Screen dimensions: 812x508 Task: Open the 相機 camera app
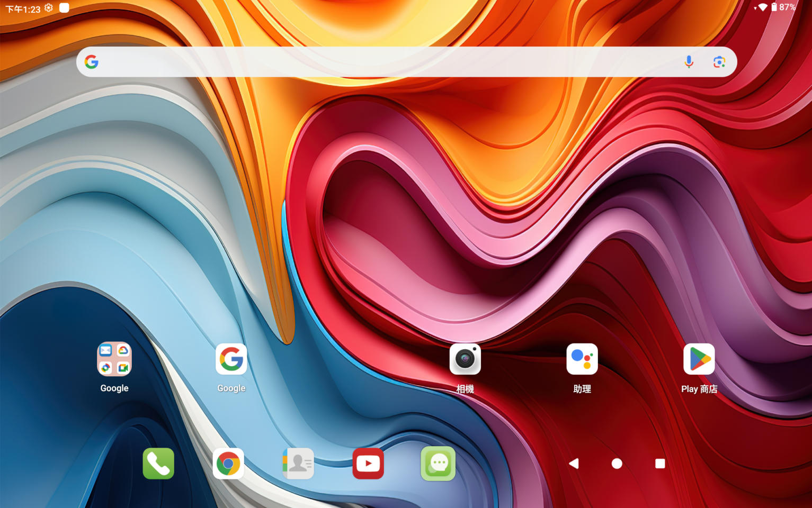click(465, 359)
